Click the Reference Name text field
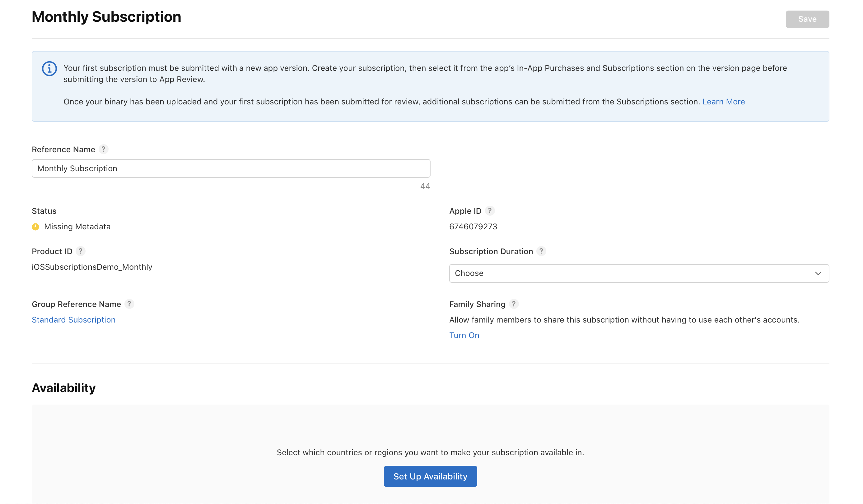This screenshot has height=504, width=863. 231,168
